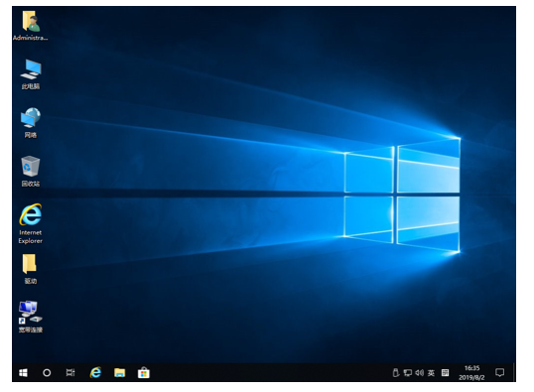The image size is (534, 392).
Task: Open the clock showing 16:35
Action: pyautogui.click(x=471, y=373)
